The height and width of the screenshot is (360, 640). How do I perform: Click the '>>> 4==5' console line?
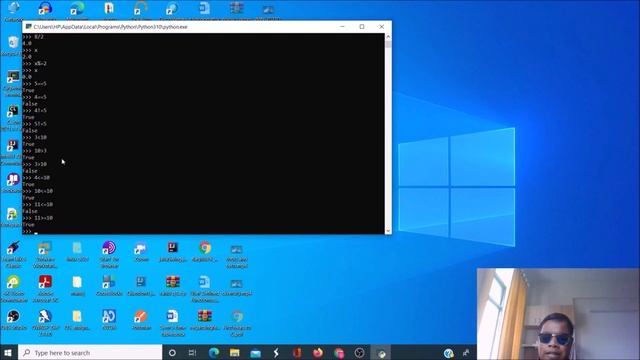35,97
